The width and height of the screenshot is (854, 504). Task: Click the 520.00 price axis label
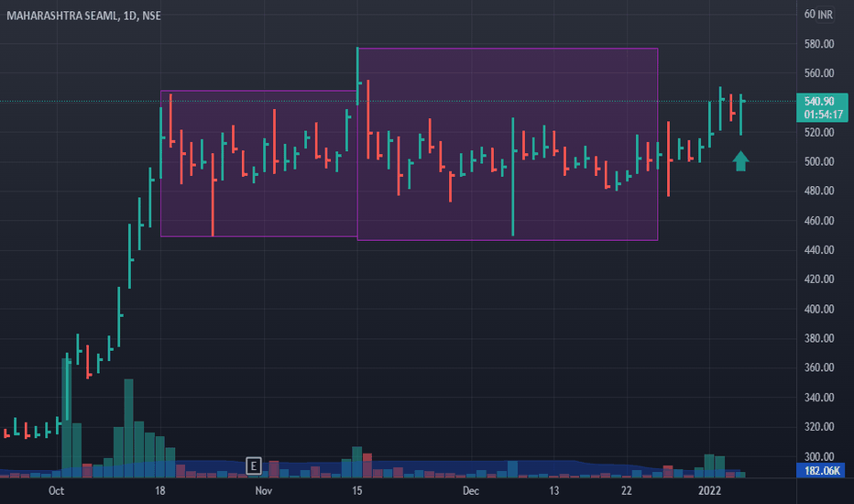pos(819,132)
